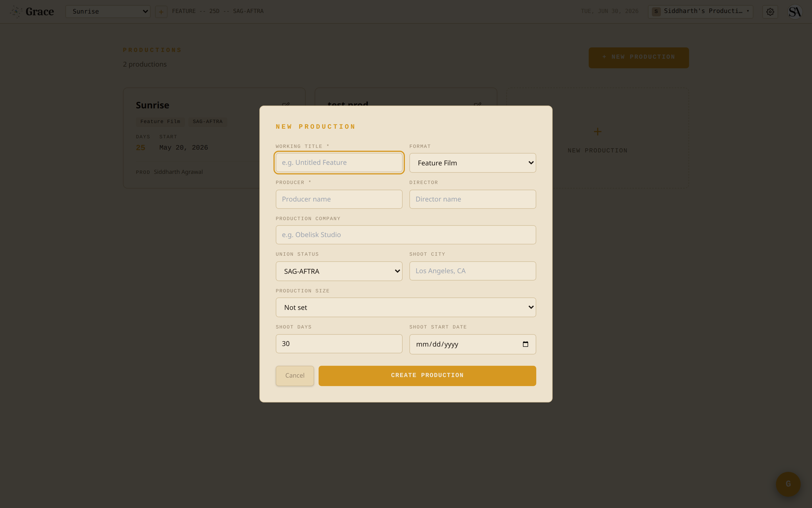The height and width of the screenshot is (508, 812).
Task: Focus the Working Title input field
Action: (x=339, y=163)
